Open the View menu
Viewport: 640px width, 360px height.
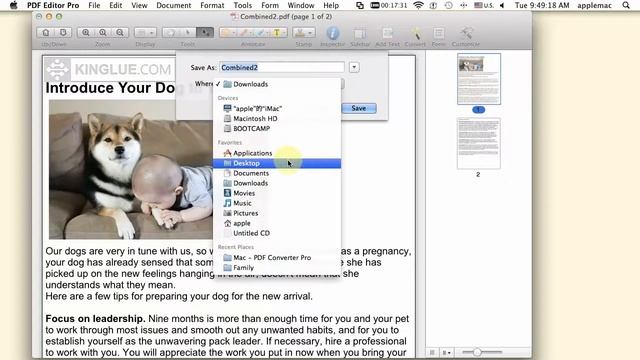pos(139,5)
